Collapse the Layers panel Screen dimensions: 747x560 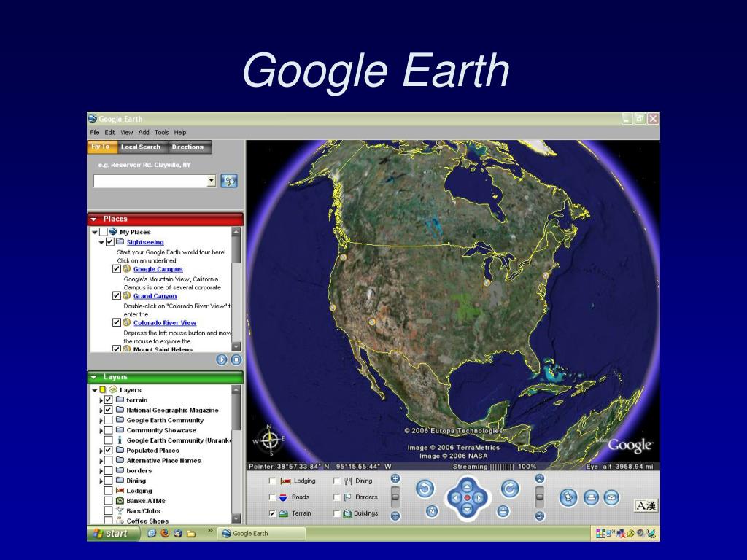[x=94, y=377]
